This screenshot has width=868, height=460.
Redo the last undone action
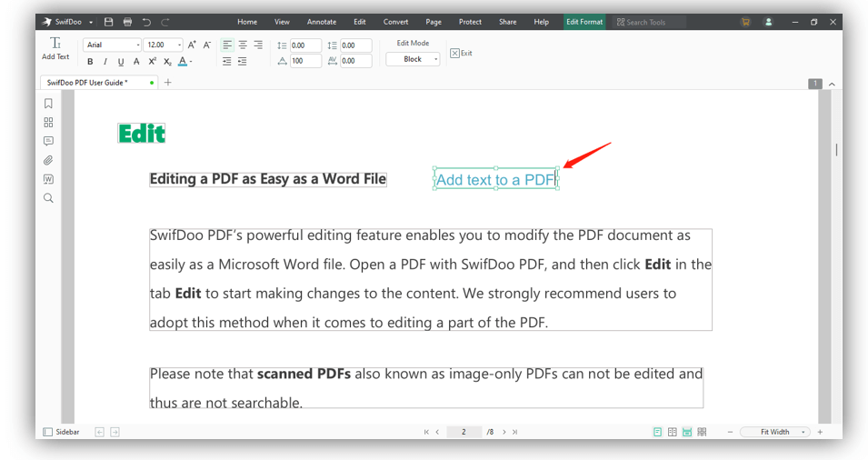tap(165, 22)
